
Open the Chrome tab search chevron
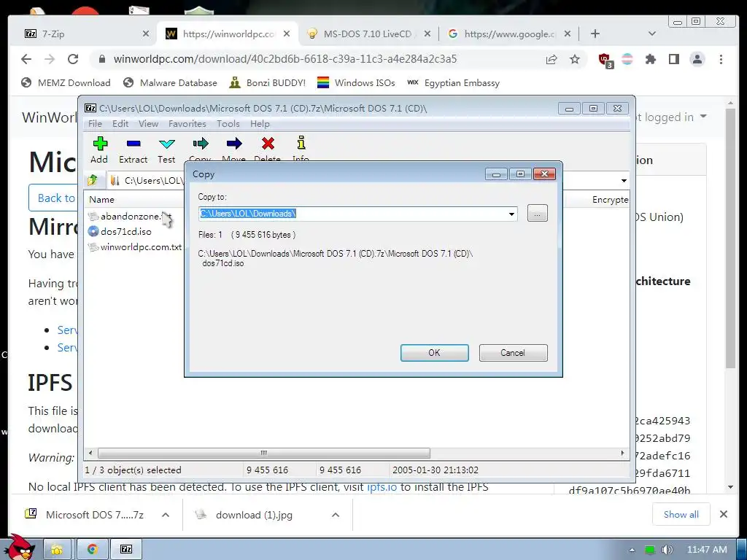(652, 34)
